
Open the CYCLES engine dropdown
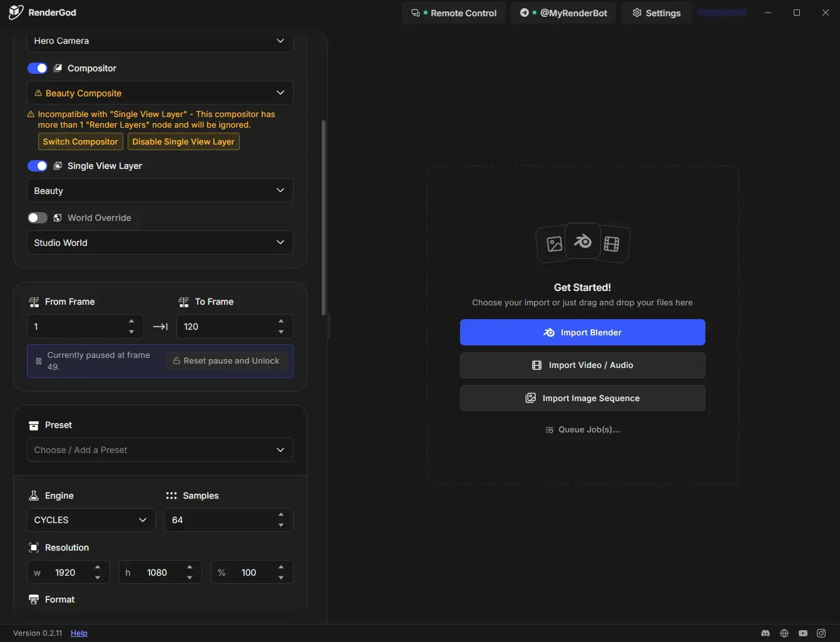pos(91,520)
